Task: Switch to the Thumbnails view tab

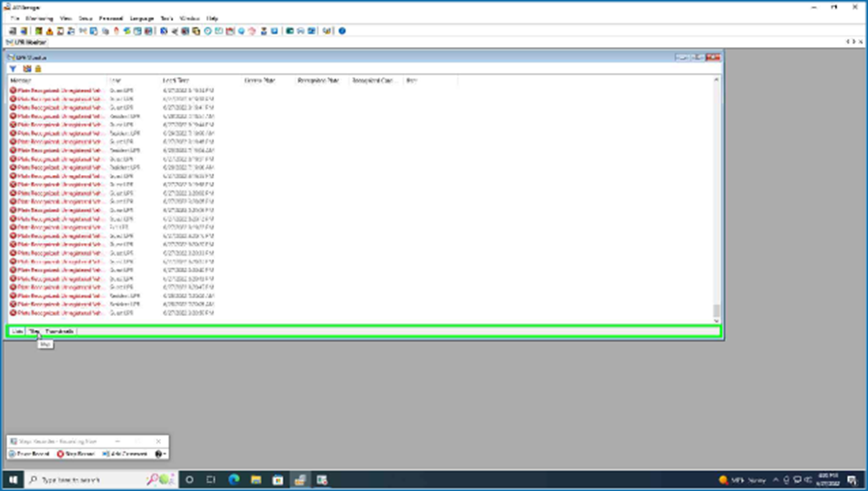Action: 60,332
